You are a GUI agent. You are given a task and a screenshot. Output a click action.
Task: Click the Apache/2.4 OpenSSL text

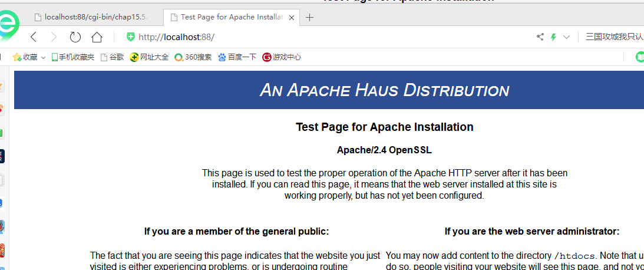pos(384,150)
